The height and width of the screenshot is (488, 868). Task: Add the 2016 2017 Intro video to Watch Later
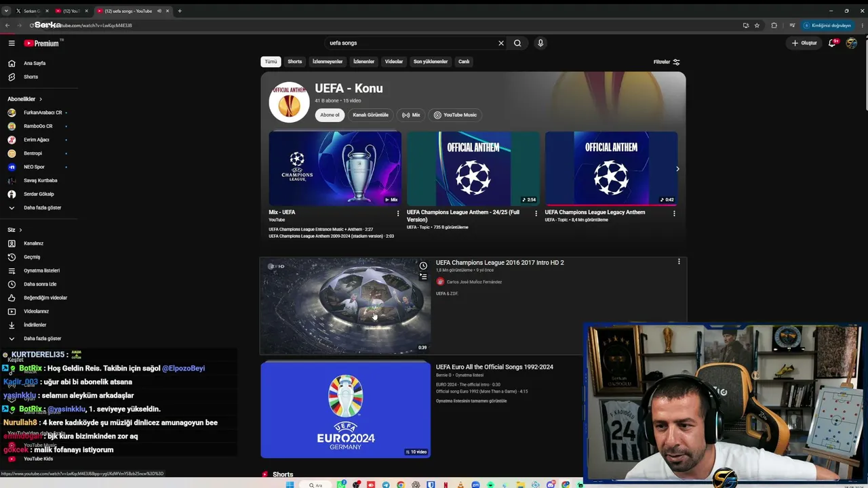pyautogui.click(x=423, y=266)
